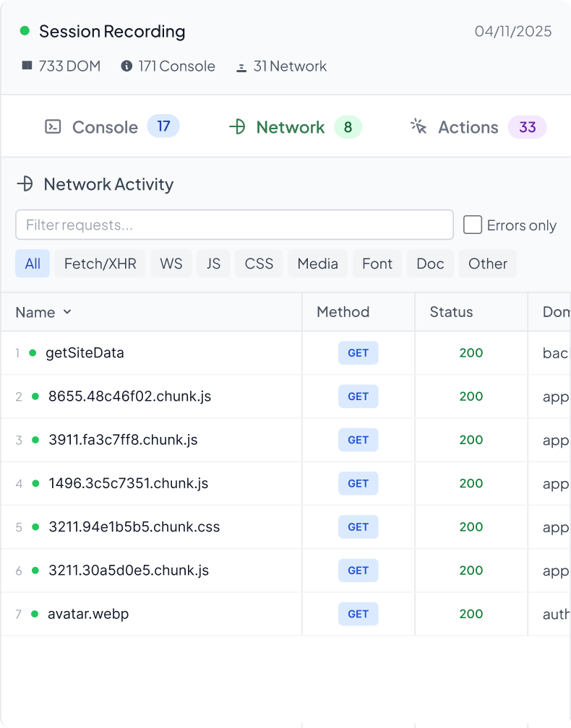Click the green recording status dot
Screen dimensions: 571x728
coord(25,31)
